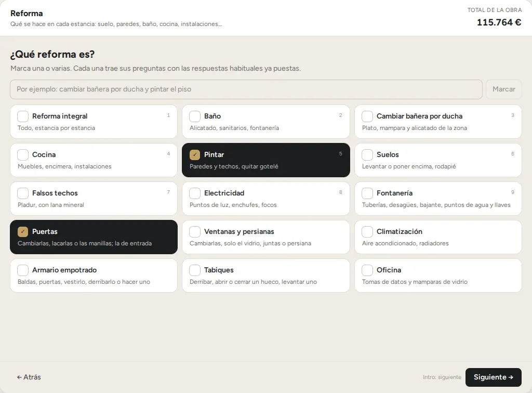The width and height of the screenshot is (532, 393).
Task: Enable the Ventanas y persianas checkbox
Action: pyautogui.click(x=195, y=232)
